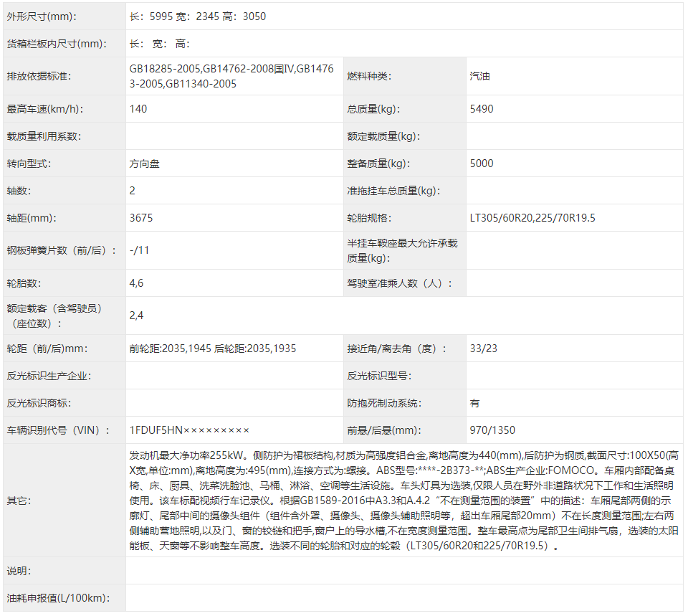This screenshot has width=688, height=616.
Task: Click the 反光标识型号 label
Action: (x=379, y=376)
